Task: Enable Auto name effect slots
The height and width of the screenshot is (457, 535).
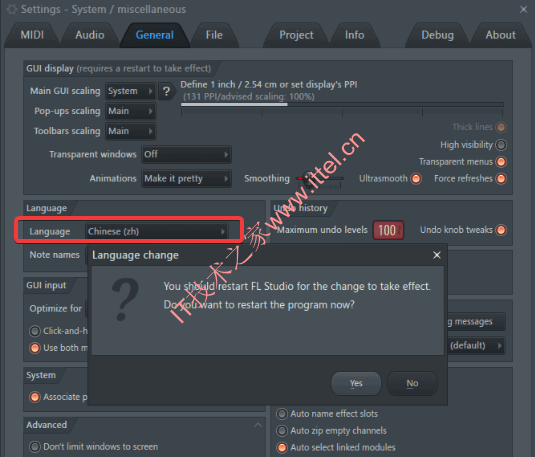Action: pos(282,414)
